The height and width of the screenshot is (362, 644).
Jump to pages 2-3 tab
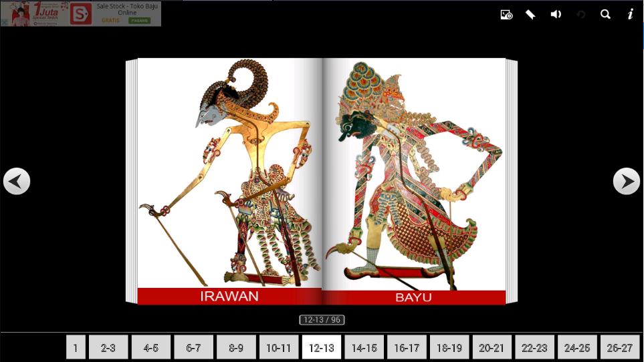108,348
